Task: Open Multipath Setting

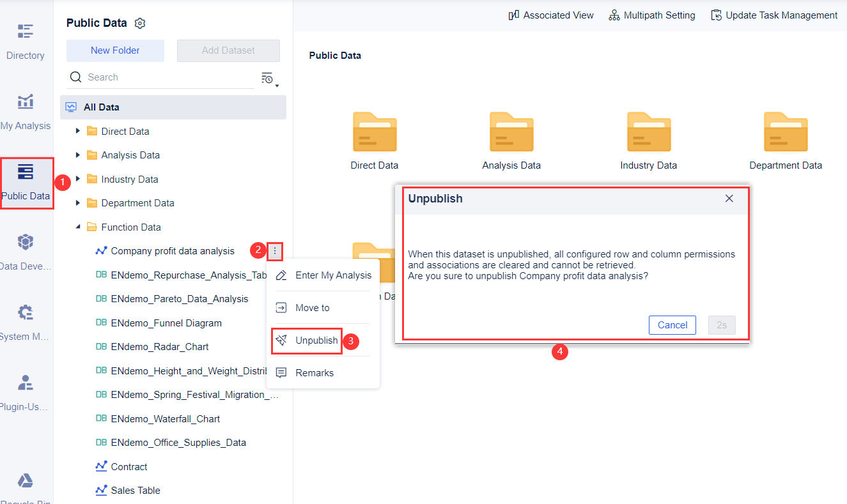Action: 651,15
